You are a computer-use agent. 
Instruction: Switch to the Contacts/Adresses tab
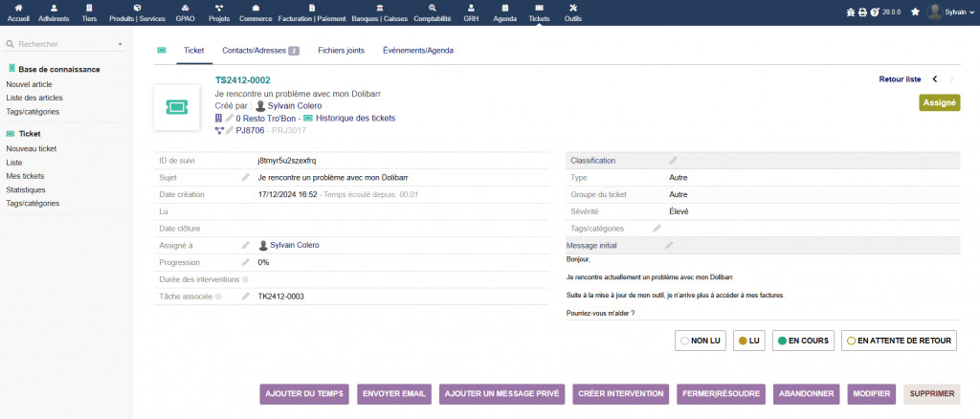pyautogui.click(x=260, y=50)
